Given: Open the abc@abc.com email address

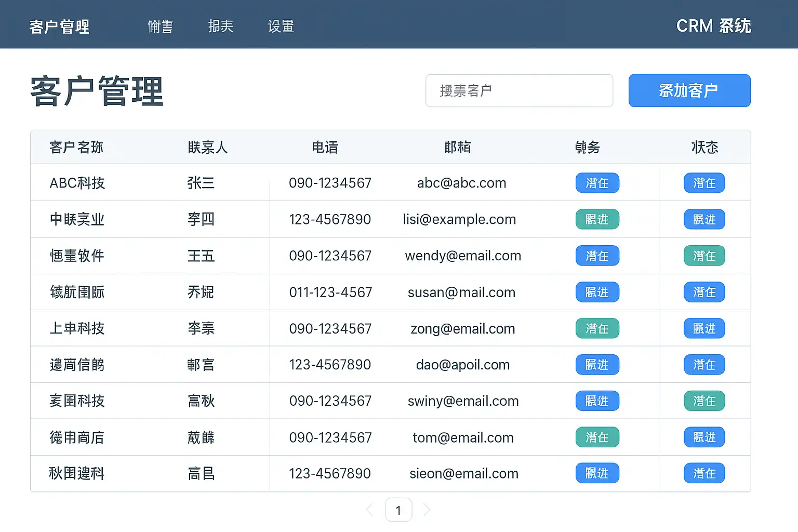Looking at the screenshot, I should [461, 183].
